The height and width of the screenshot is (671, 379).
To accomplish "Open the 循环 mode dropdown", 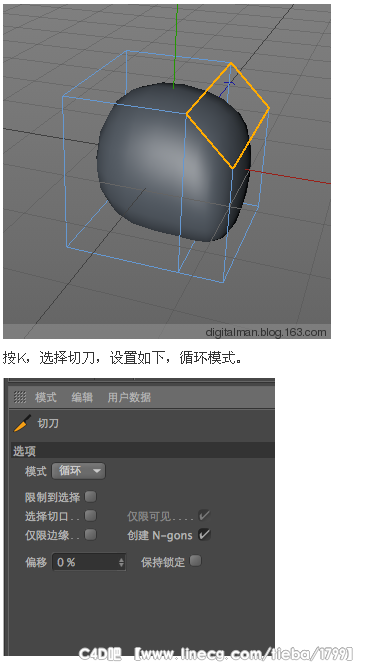I will click(79, 471).
